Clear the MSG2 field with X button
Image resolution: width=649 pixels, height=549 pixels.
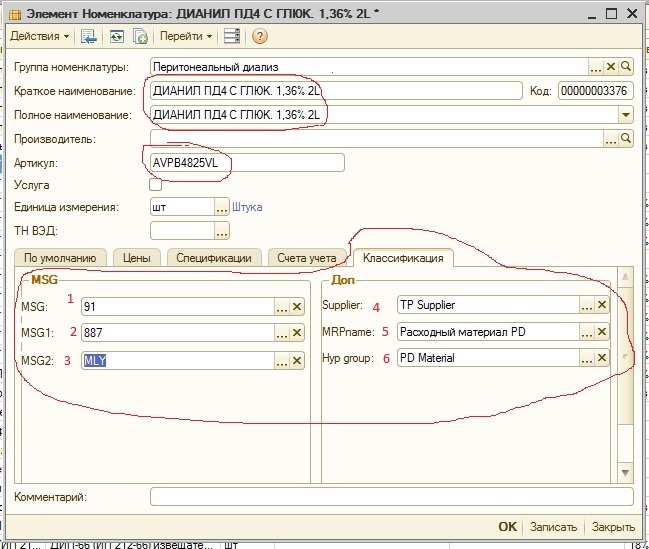click(x=298, y=360)
